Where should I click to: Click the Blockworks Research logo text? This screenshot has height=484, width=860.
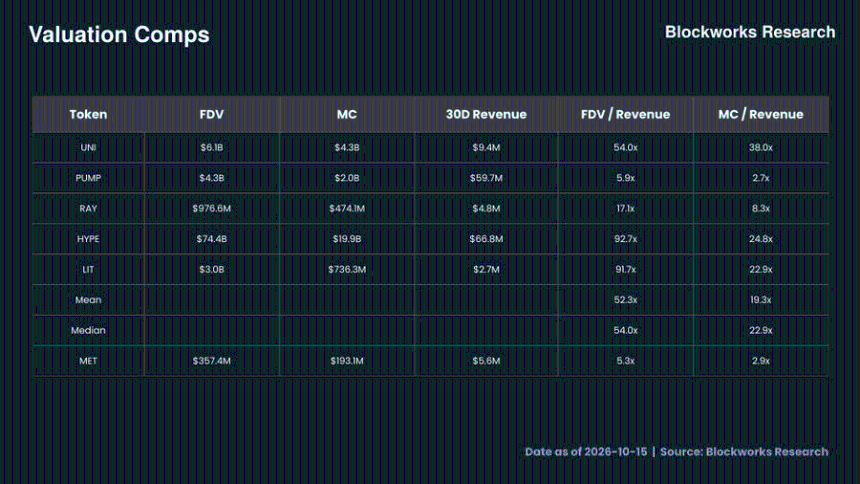(750, 32)
